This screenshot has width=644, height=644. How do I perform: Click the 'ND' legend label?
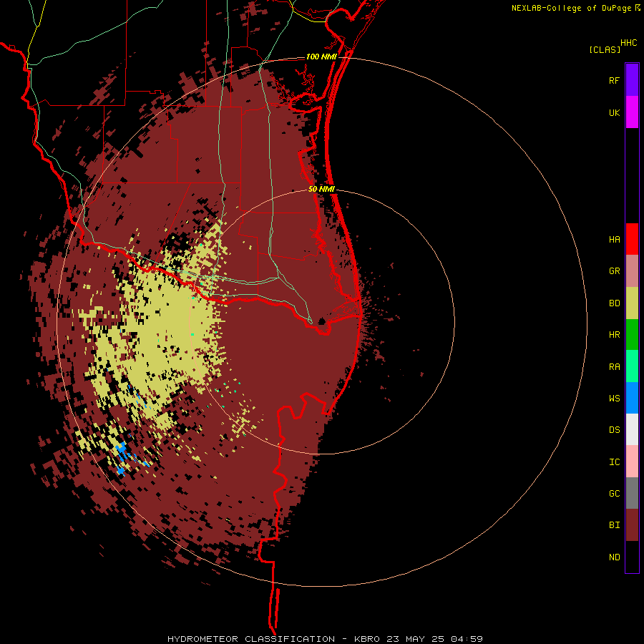[x=614, y=557]
